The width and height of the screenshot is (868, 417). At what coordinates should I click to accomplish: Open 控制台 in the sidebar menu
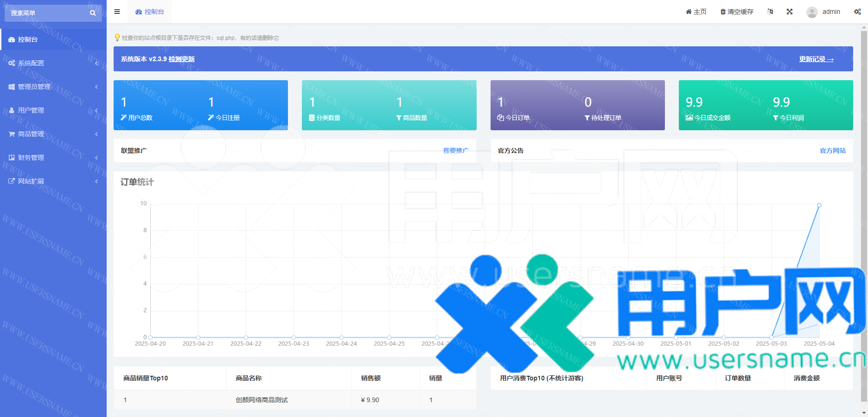pos(28,39)
